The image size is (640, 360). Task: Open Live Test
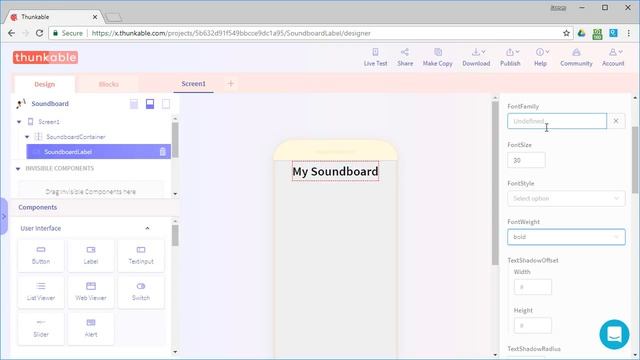coord(375,57)
